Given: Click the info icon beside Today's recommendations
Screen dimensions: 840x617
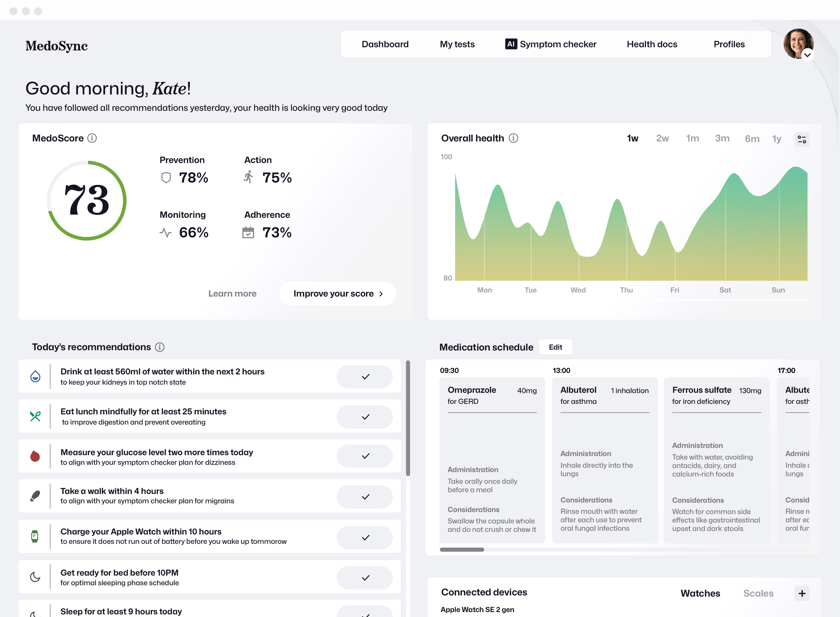Looking at the screenshot, I should pos(160,347).
